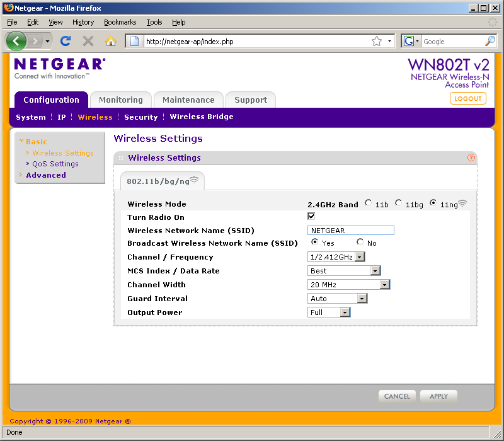Screen dimensions: 504x441
Task: Go to the System submenu
Action: click(31, 117)
